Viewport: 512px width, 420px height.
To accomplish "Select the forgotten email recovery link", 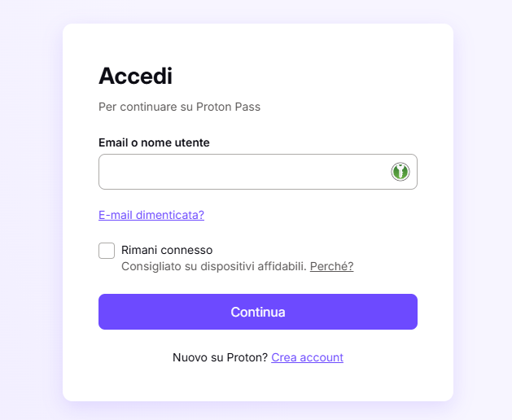I will click(151, 215).
